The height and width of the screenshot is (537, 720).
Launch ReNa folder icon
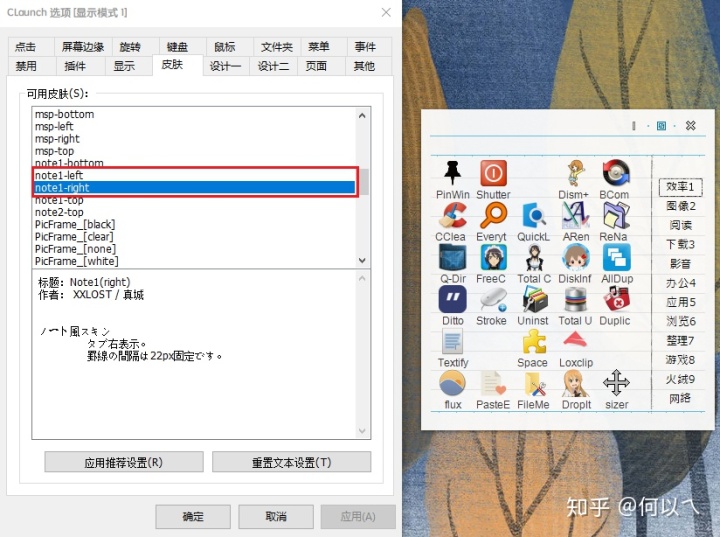615,215
